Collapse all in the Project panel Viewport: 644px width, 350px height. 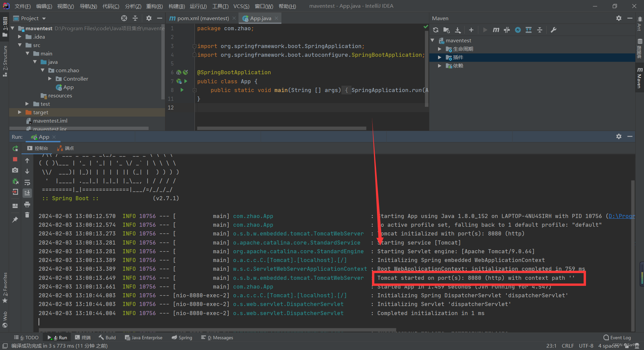click(x=135, y=18)
